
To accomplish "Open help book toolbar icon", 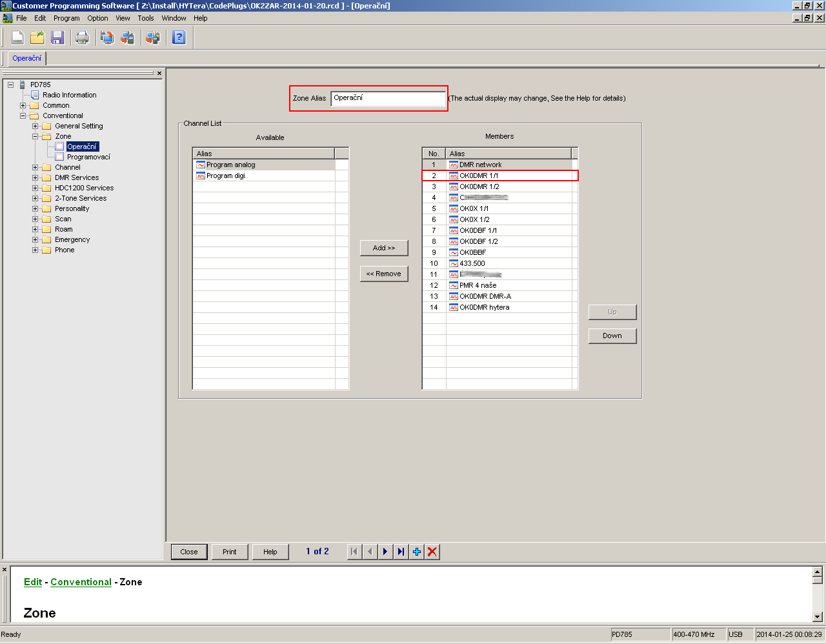I will pyautogui.click(x=179, y=37).
